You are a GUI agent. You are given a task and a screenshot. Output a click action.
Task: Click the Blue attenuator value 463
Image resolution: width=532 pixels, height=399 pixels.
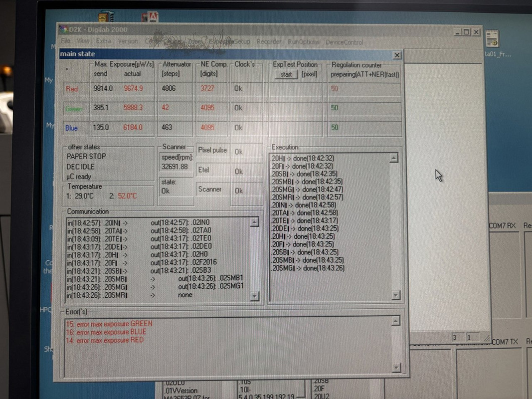click(167, 127)
